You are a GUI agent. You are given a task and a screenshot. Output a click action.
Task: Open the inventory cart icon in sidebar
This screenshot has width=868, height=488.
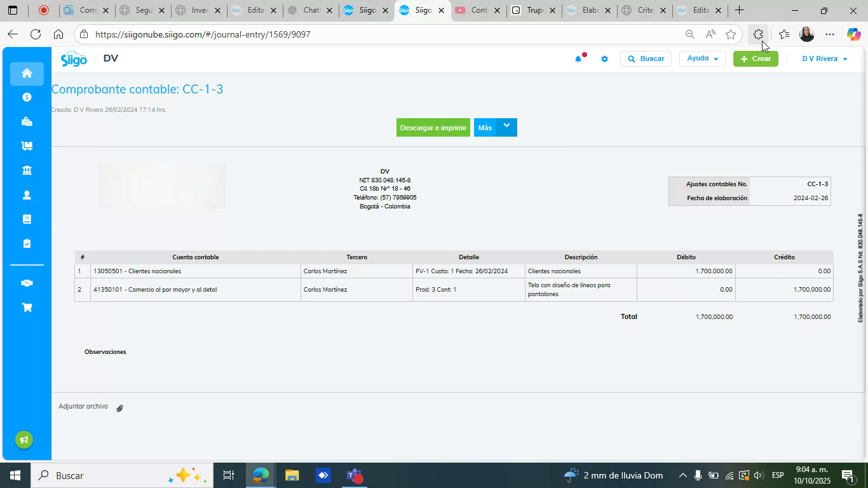pyautogui.click(x=27, y=146)
